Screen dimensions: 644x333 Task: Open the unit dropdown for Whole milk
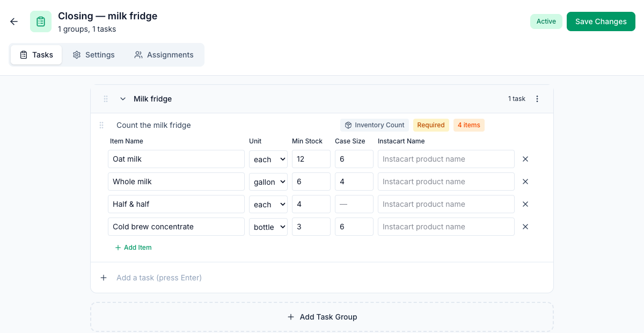(x=268, y=182)
